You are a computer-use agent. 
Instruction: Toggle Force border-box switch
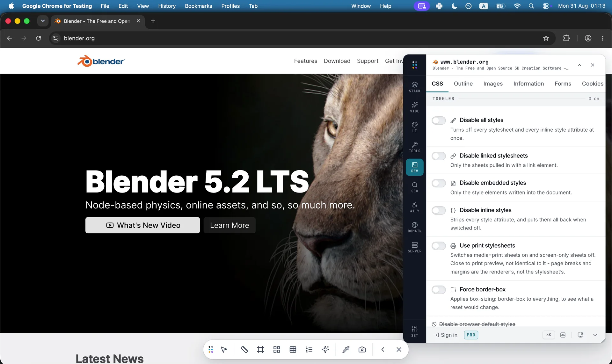click(439, 290)
